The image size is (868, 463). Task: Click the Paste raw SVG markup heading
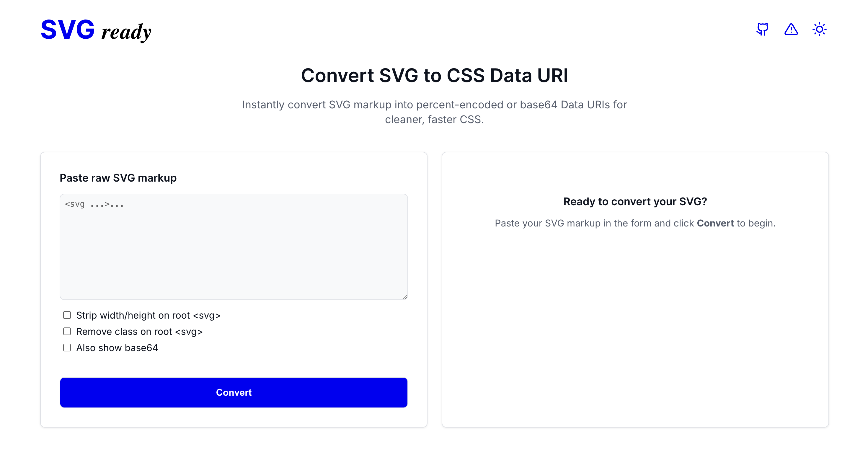click(x=118, y=177)
